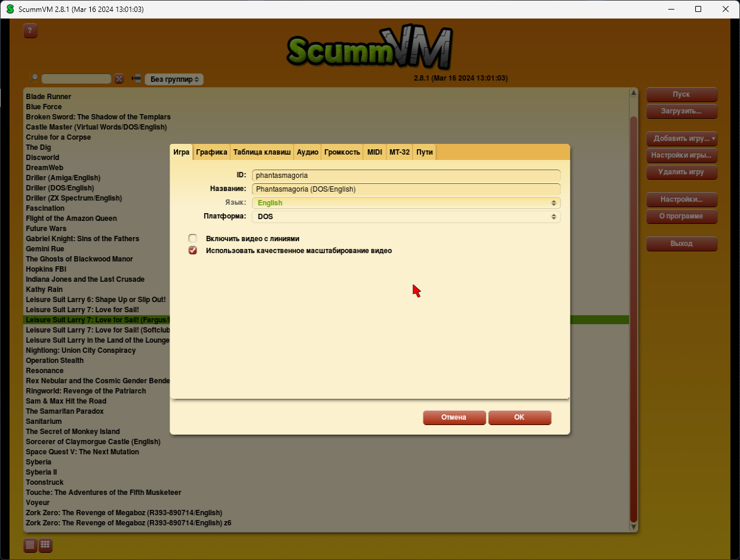Select Syberia II in the list
740x560 pixels.
(x=41, y=472)
